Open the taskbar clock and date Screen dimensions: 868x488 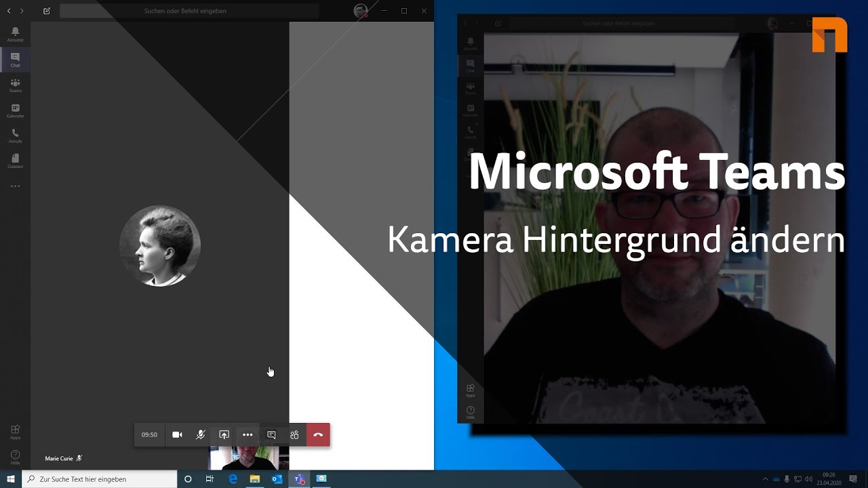coord(829,479)
